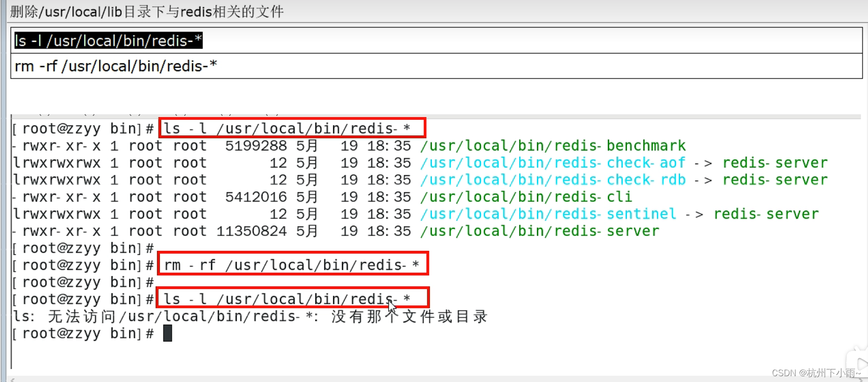The height and width of the screenshot is (382, 868).
Task: Click the first terminal 'ls -l' command
Action: 287,129
